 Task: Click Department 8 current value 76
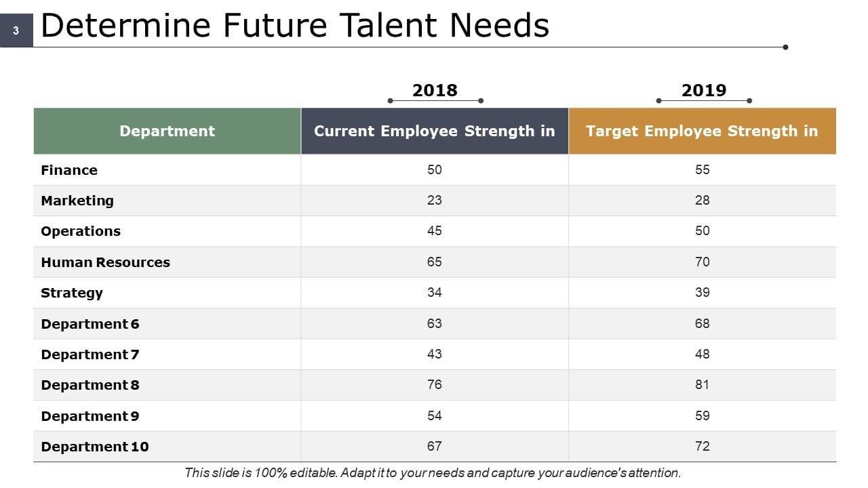click(x=435, y=385)
